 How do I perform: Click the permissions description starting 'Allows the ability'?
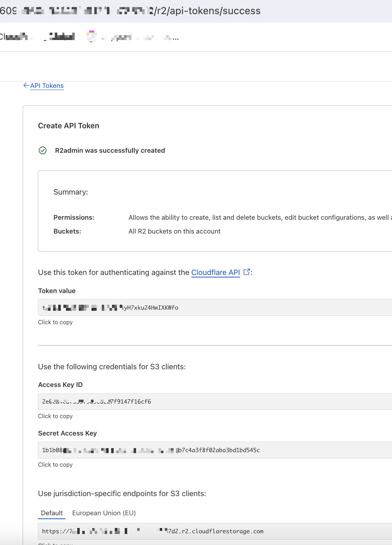(x=260, y=218)
